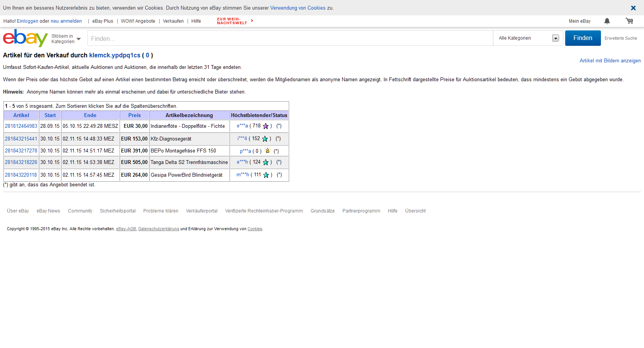Screen dimensions: 644x348
Task: Sort table by Preis column header
Action: (134, 115)
